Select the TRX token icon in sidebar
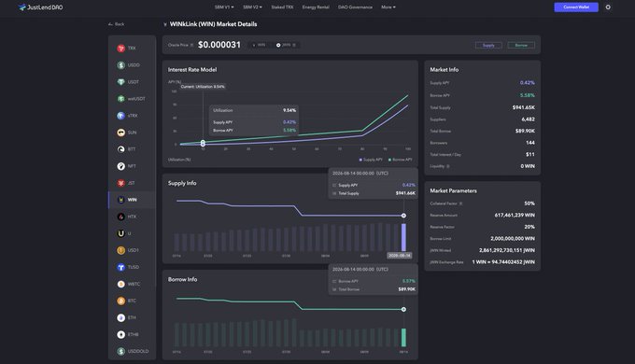This screenshot has height=364, width=635. tap(120, 49)
